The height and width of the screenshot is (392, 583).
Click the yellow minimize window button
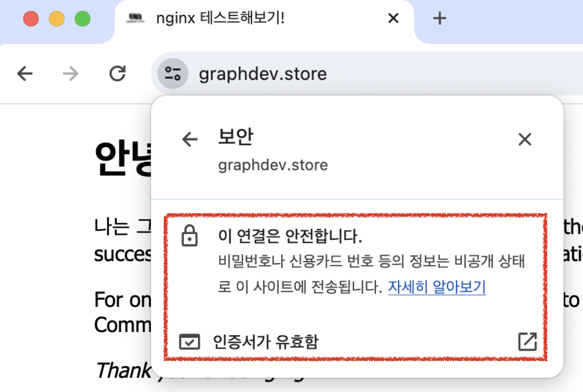pyautogui.click(x=57, y=19)
